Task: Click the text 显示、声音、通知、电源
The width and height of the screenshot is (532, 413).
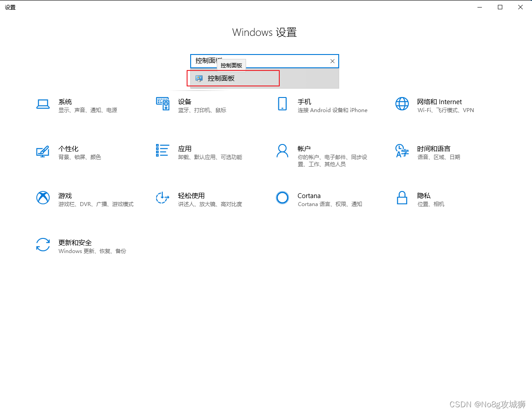Action: coord(88,110)
